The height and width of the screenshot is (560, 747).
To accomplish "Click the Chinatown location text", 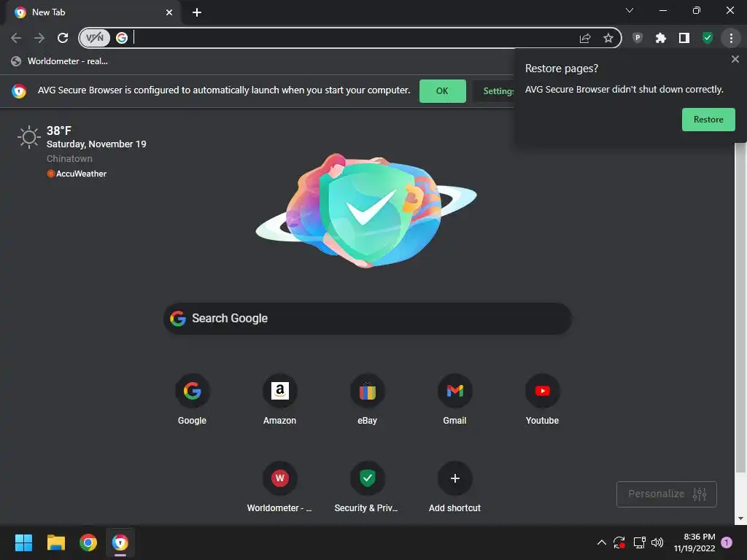I will pyautogui.click(x=69, y=158).
